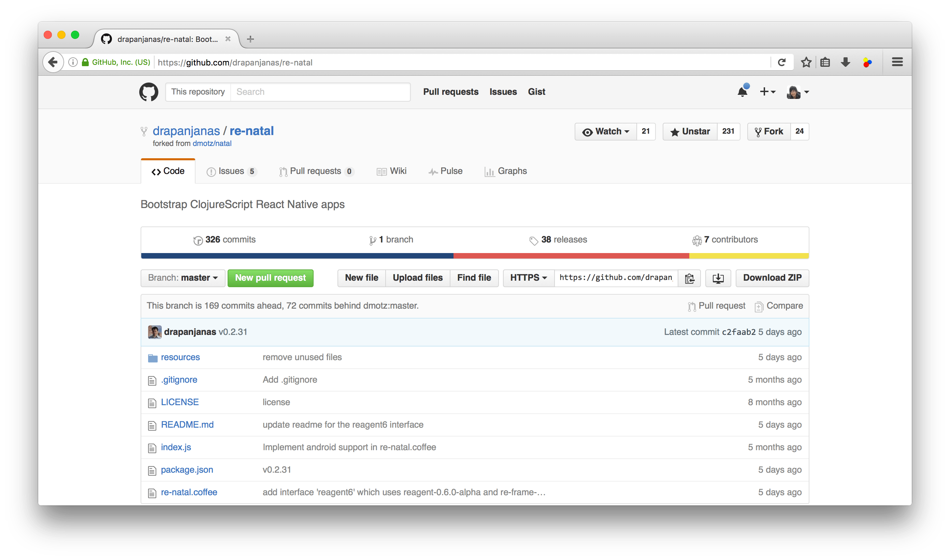Click colorful extension icon in toolbar

pyautogui.click(x=867, y=62)
